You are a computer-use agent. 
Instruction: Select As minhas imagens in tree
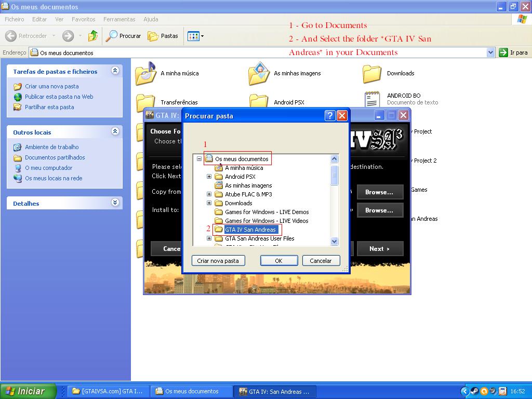point(248,185)
